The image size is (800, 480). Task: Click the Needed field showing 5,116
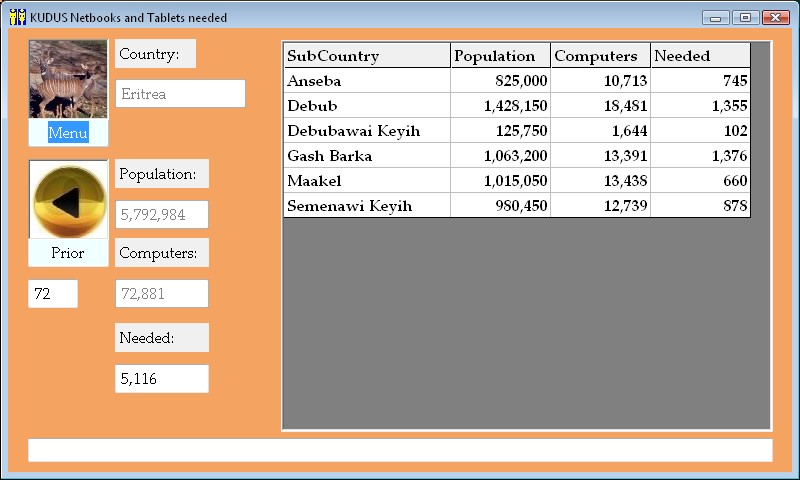click(162, 378)
